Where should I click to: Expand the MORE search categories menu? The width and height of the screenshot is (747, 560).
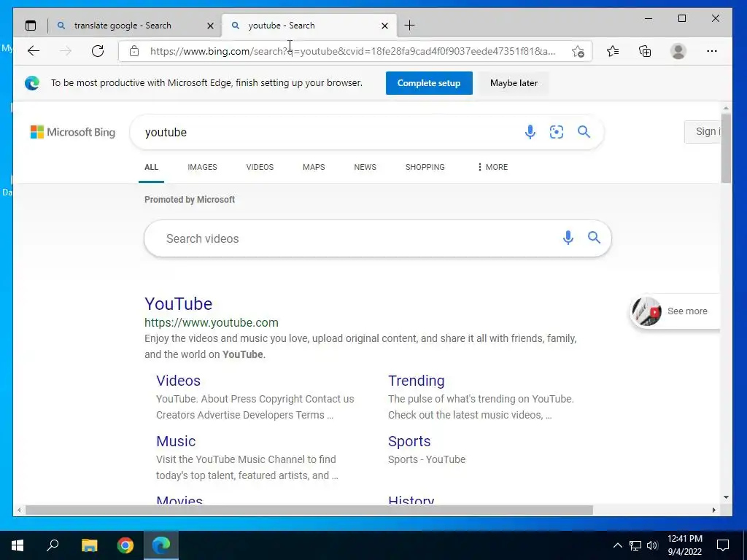(492, 167)
